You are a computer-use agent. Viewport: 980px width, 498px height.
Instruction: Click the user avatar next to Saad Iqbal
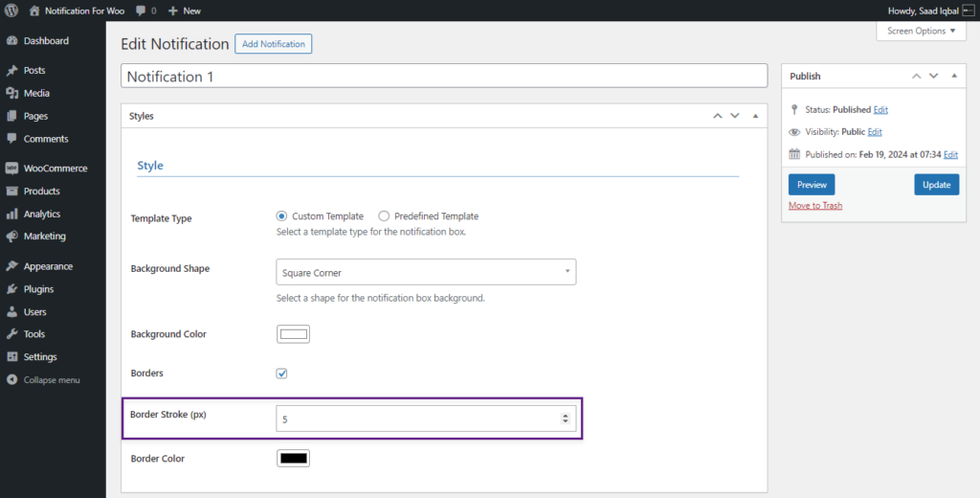coord(969,11)
